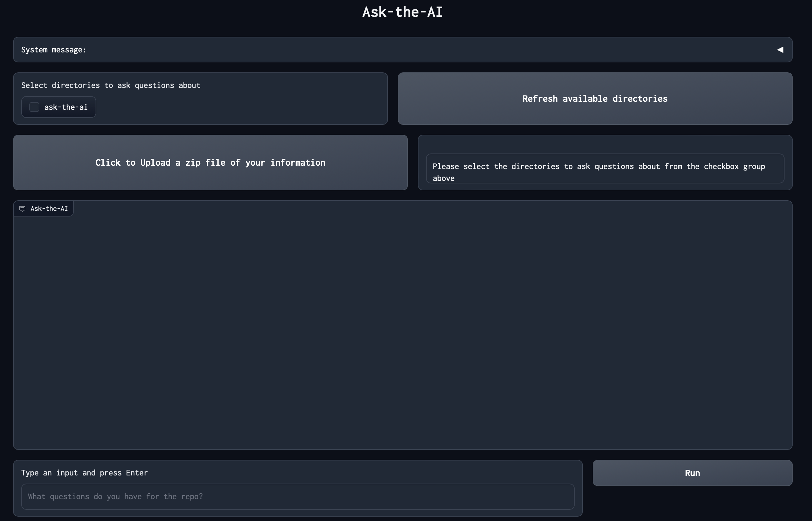Click the triangle arrow on System message bar
The width and height of the screenshot is (812, 521).
click(x=780, y=50)
